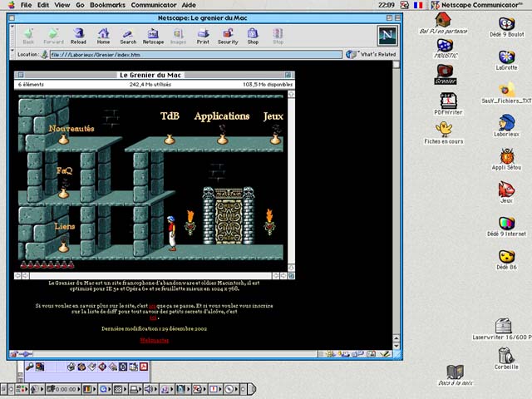Image resolution: width=532 pixels, height=399 pixels.
Task: Select the Fiches en cours chick icon
Action: click(443, 133)
